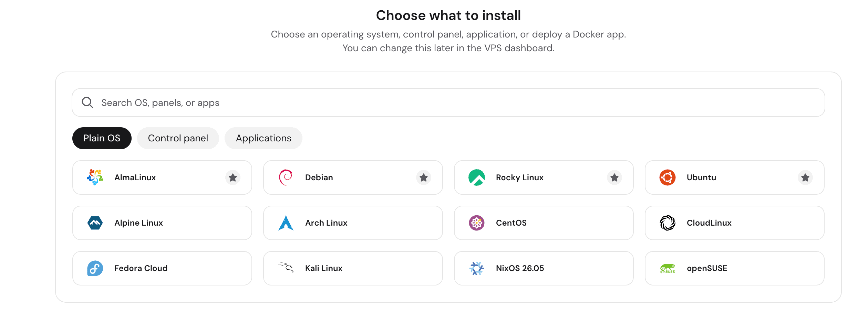Click the AlmaLinux logo icon
Screen dimensions: 868x324
95,177
